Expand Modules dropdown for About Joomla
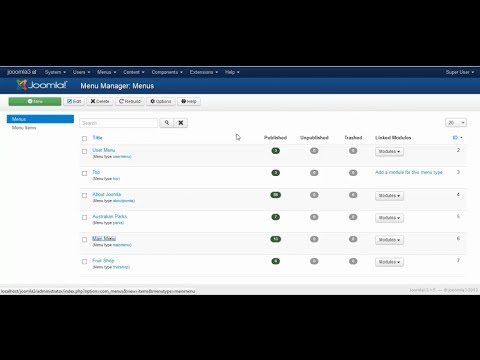Screen dimensions: 480x360 tap(389, 196)
